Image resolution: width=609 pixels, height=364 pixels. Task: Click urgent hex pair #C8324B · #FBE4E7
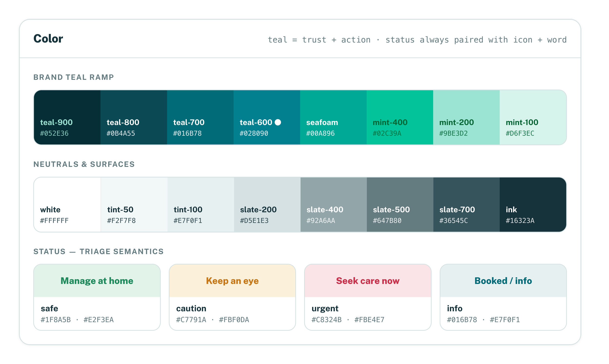coord(348,320)
